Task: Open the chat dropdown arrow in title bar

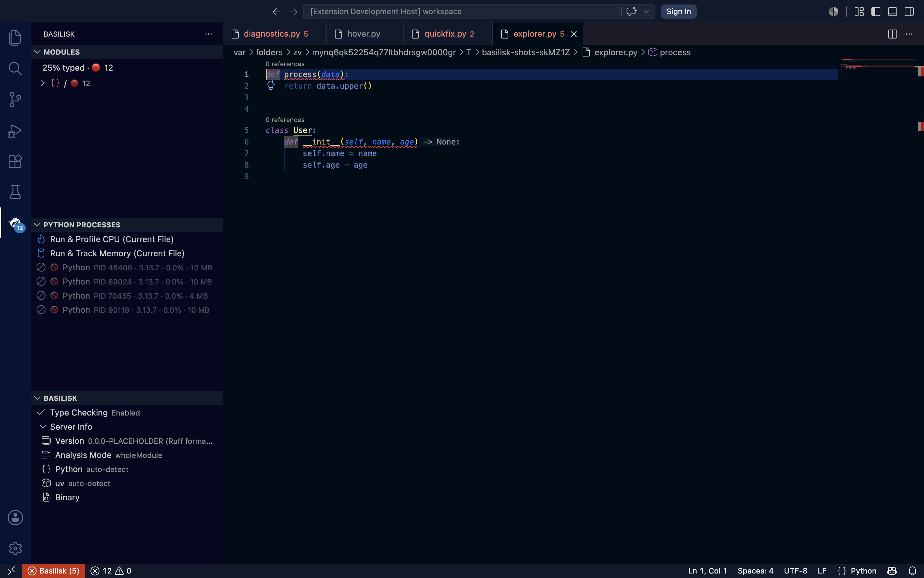Action: [x=647, y=12]
